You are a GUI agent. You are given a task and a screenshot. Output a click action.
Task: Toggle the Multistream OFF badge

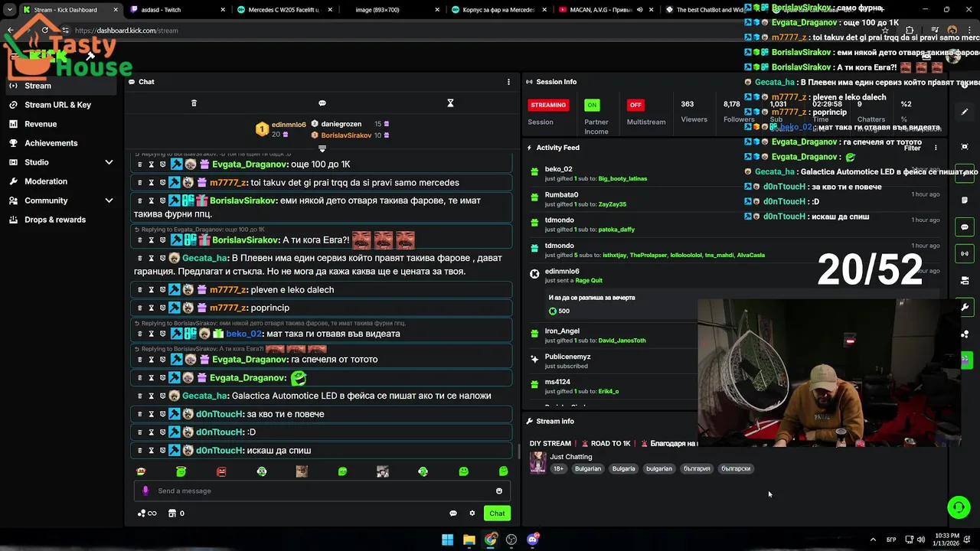tap(635, 105)
